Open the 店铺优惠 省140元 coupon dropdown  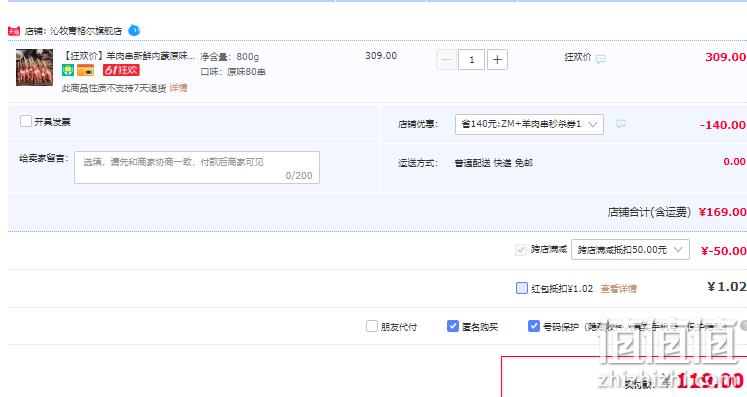tap(529, 124)
